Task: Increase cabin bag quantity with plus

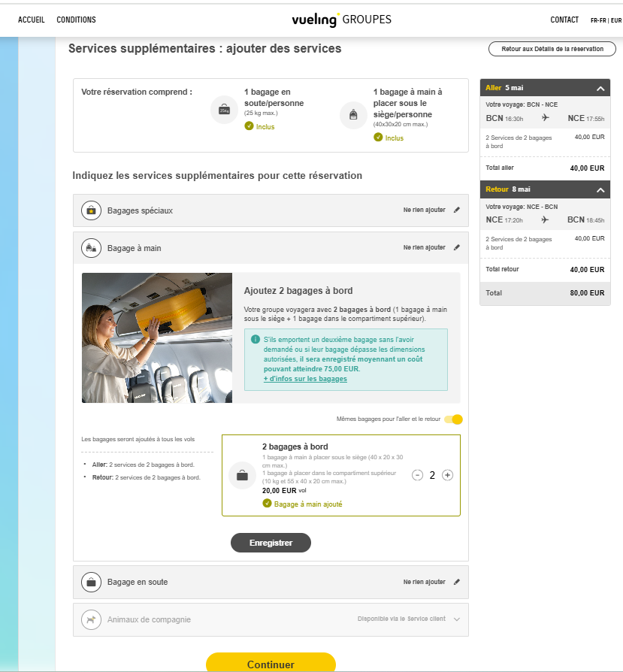Action: click(447, 475)
